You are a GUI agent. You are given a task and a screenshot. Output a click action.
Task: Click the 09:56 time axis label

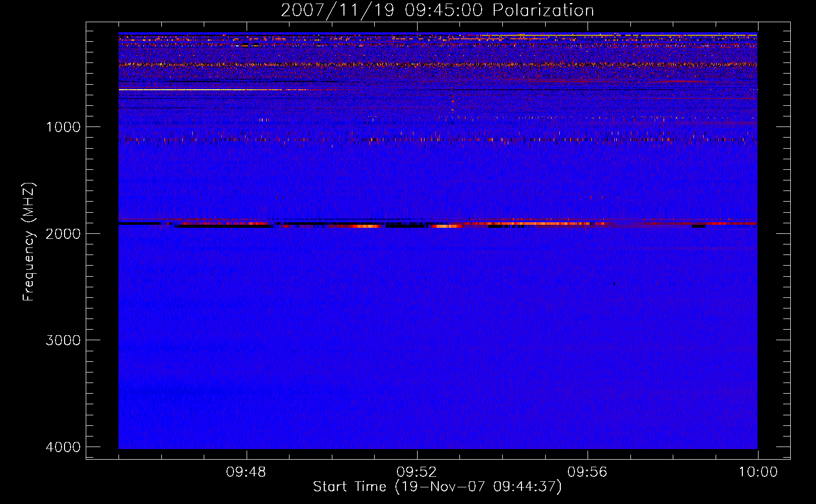pos(588,472)
